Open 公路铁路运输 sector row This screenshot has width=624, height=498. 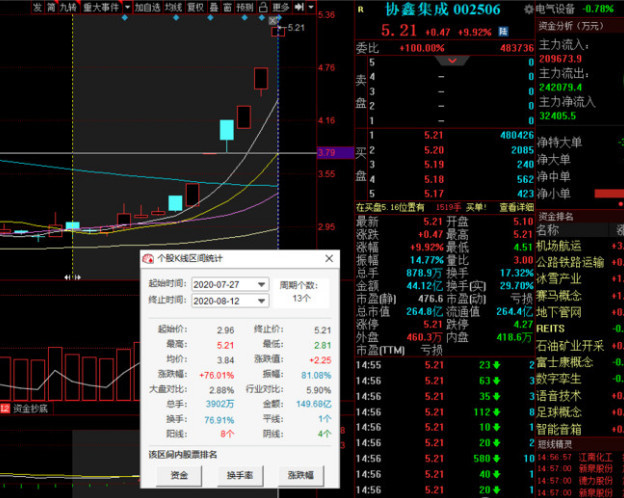(x=570, y=262)
